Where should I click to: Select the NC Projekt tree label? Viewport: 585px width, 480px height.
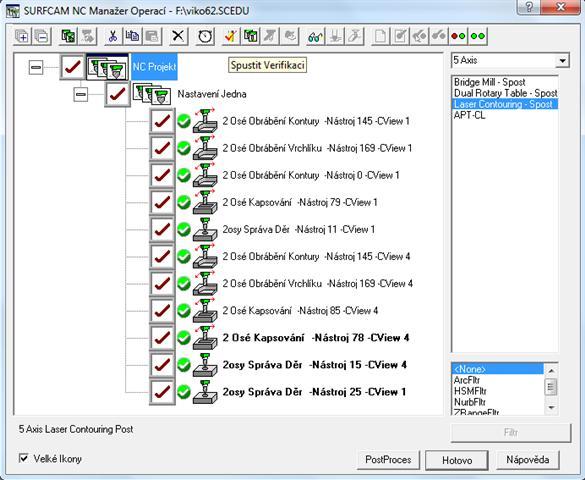point(154,67)
